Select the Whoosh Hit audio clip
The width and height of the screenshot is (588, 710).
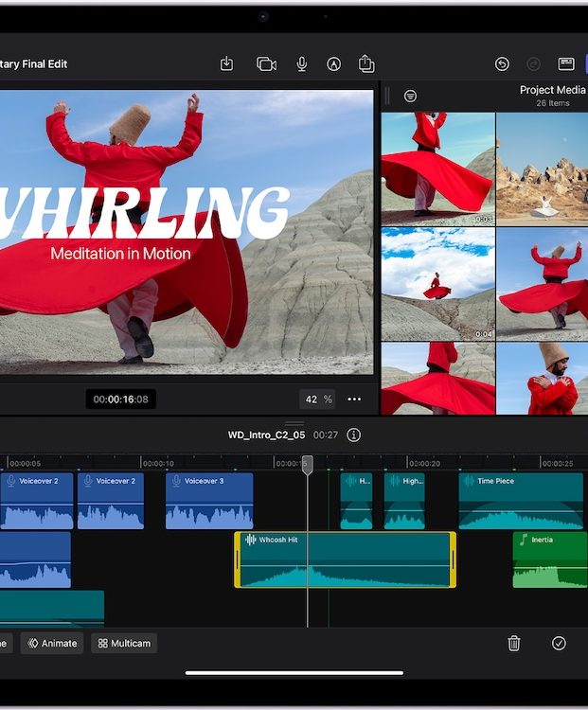(346, 559)
